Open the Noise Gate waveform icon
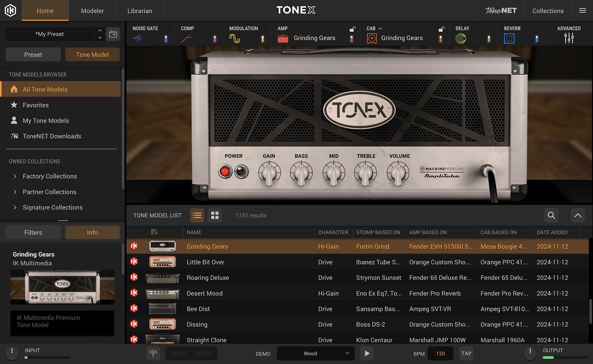 coord(138,38)
